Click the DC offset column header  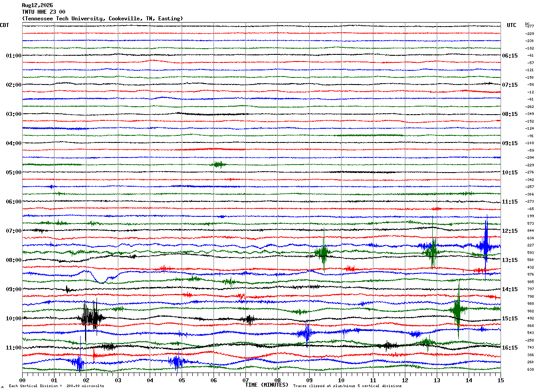(527, 24)
